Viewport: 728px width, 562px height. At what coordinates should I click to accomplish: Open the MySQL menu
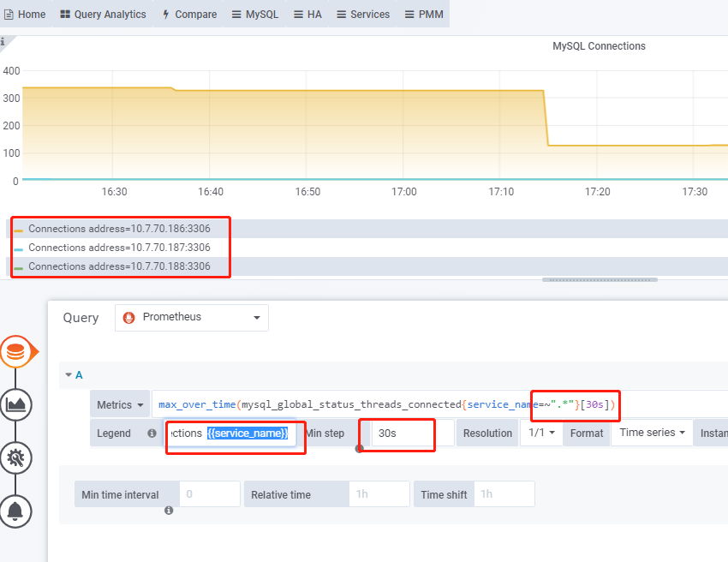tap(255, 15)
